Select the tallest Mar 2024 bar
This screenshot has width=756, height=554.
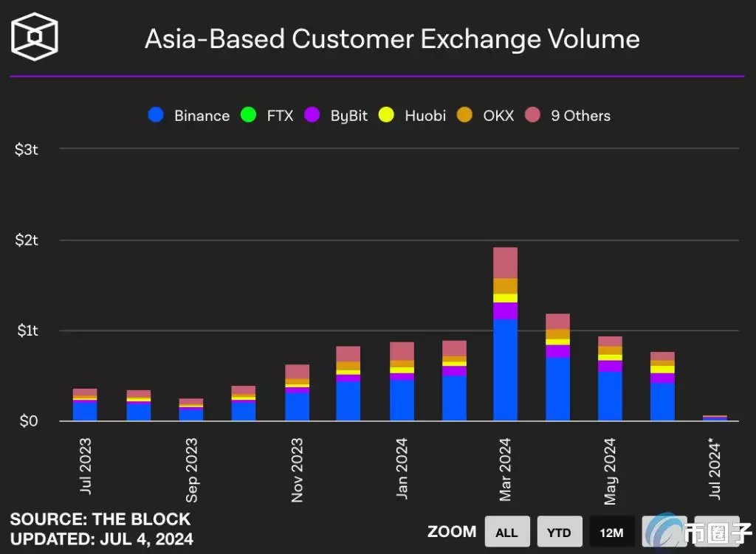click(506, 332)
